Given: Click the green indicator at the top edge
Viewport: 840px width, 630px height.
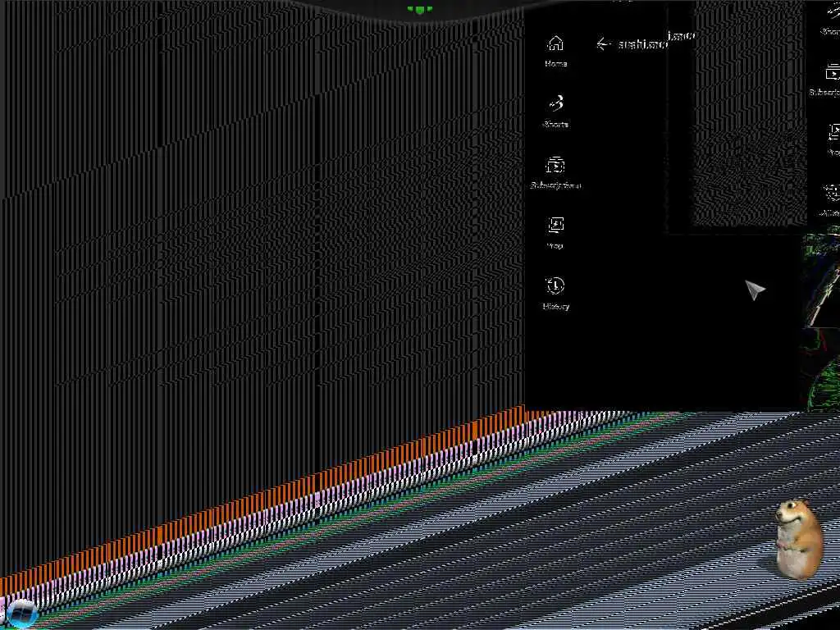Looking at the screenshot, I should tap(419, 9).
